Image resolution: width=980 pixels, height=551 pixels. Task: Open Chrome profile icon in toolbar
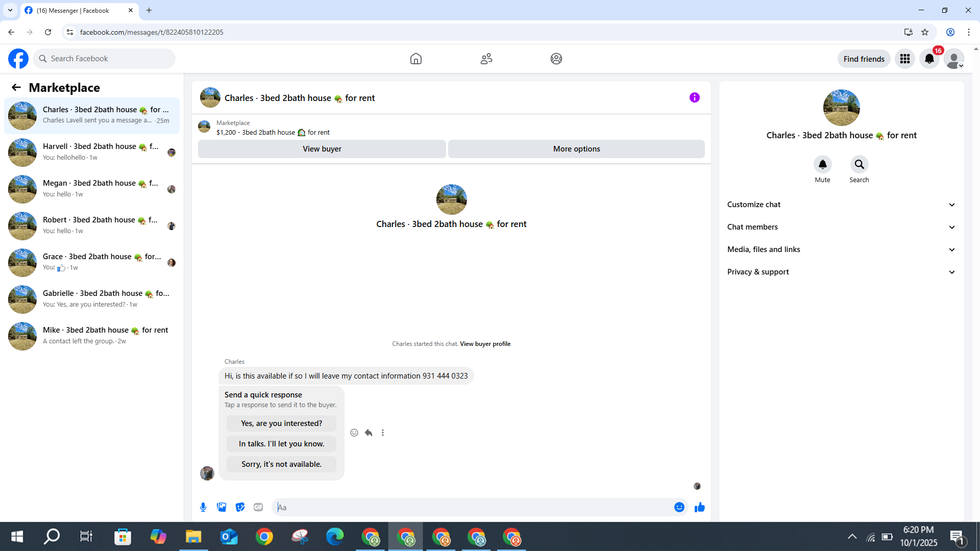950,32
